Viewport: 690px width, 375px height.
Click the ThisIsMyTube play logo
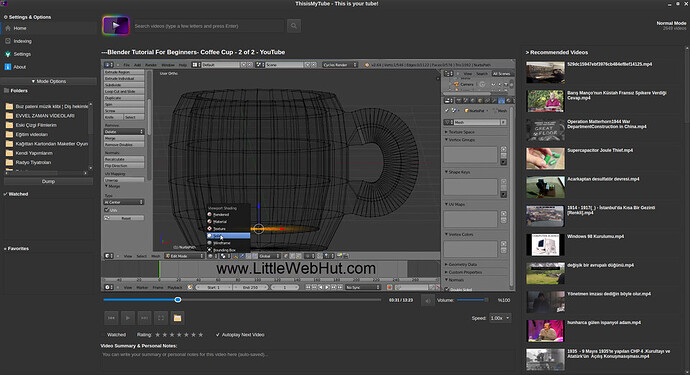pos(116,26)
